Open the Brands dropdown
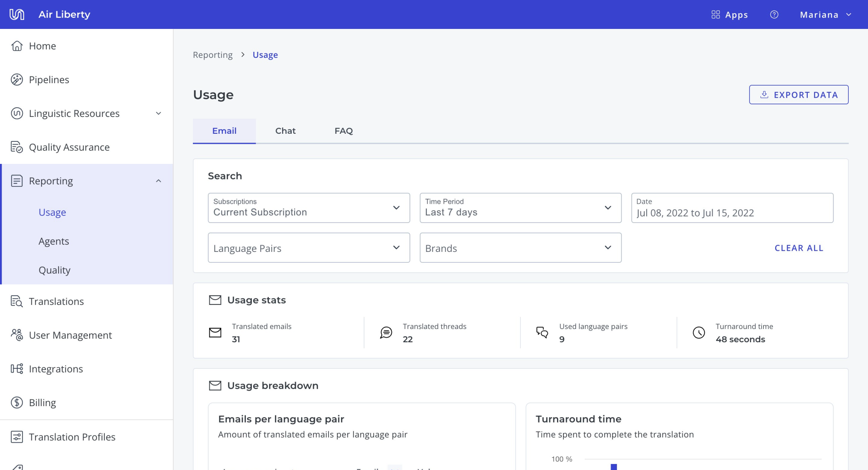 [x=520, y=248]
